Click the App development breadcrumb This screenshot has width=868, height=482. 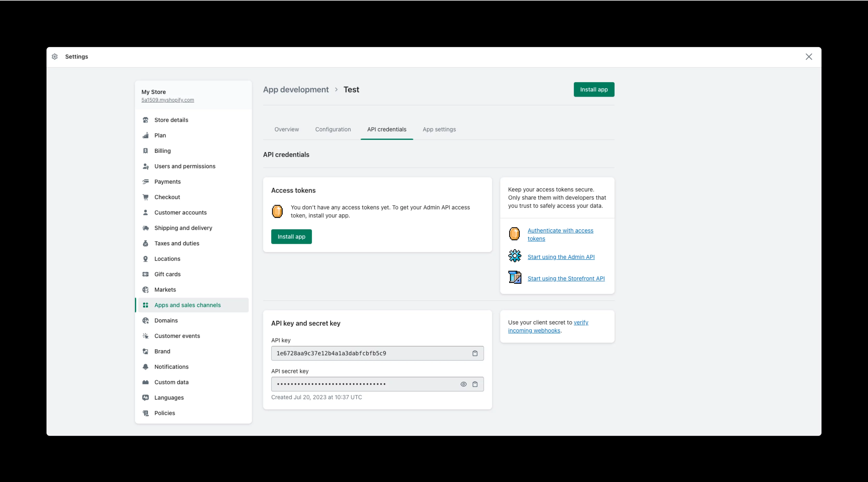click(296, 89)
